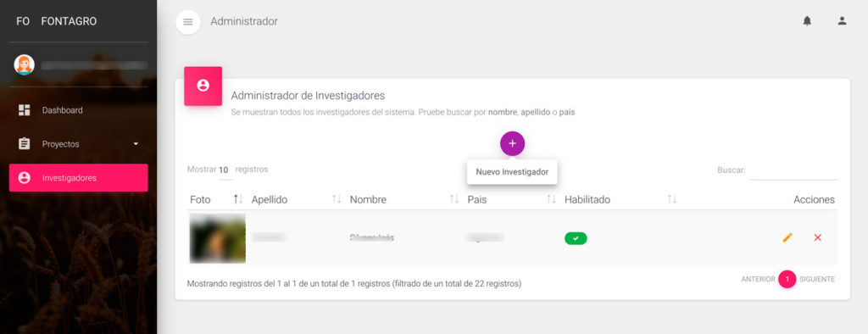The width and height of the screenshot is (868, 334).
Task: Sort by Pais column
Action: (x=511, y=199)
